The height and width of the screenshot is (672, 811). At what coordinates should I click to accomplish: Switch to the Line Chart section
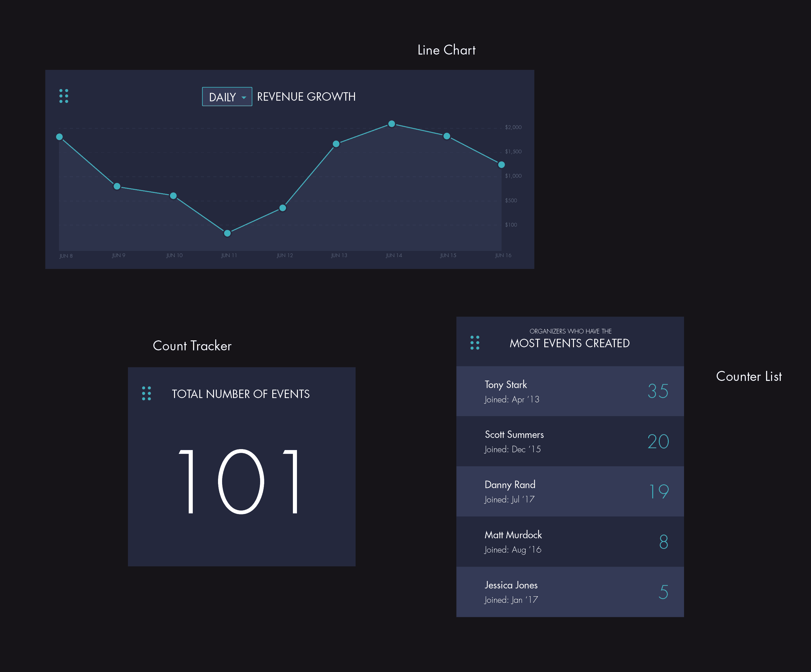(446, 50)
